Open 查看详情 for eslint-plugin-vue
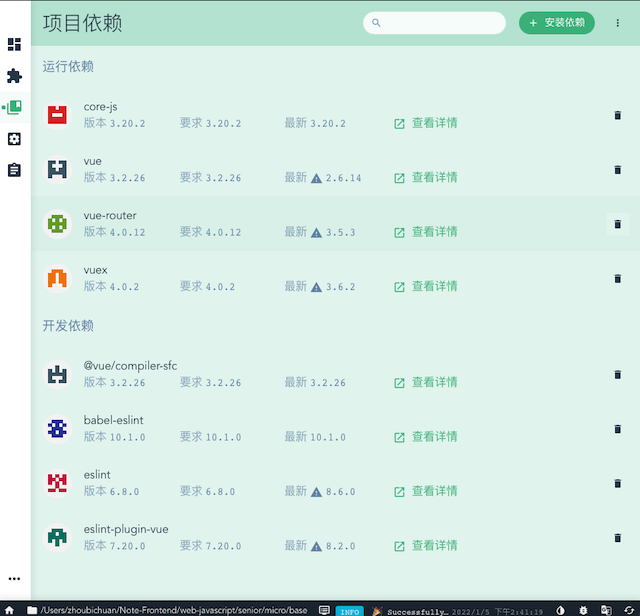The image size is (640, 616). click(x=426, y=546)
